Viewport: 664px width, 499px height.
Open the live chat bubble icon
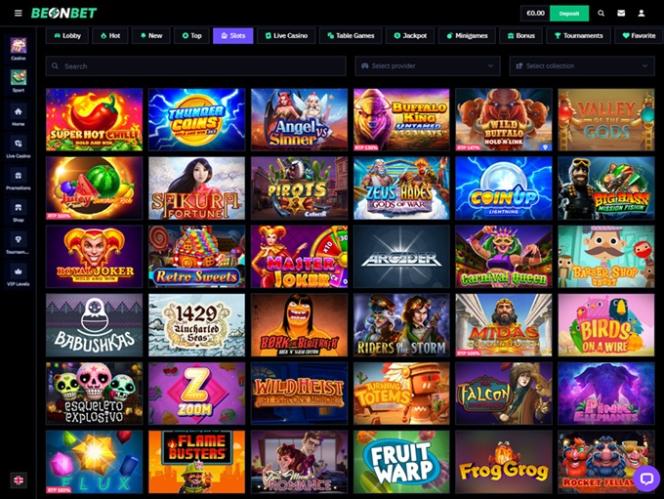(x=646, y=479)
